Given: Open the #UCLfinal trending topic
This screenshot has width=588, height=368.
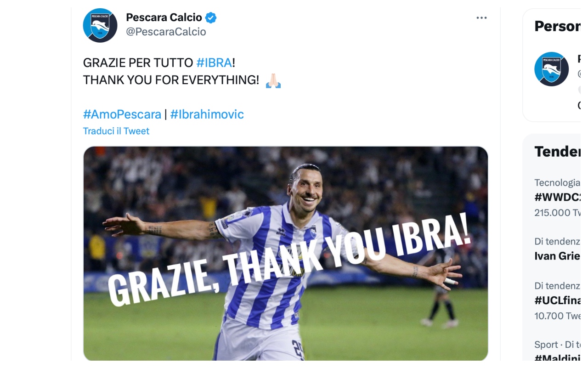Looking at the screenshot, I should 558,300.
